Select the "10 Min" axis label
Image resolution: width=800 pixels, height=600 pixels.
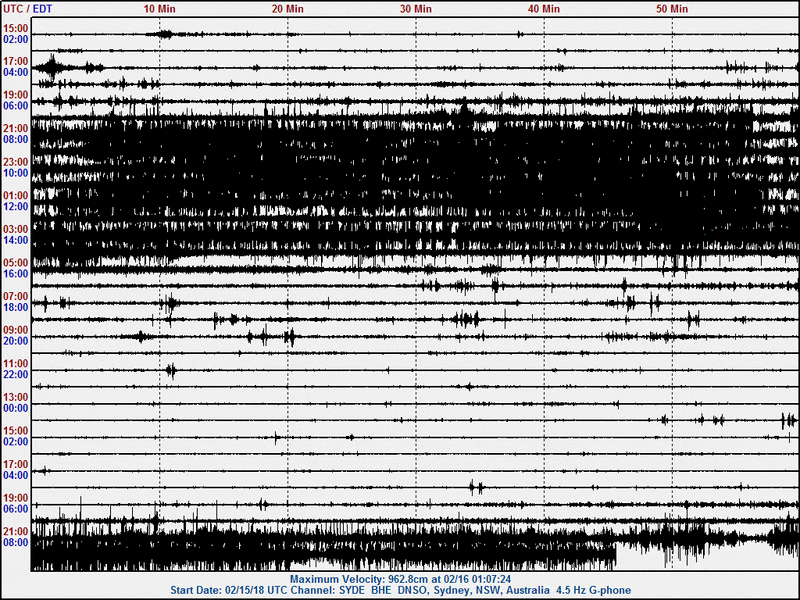[159, 9]
